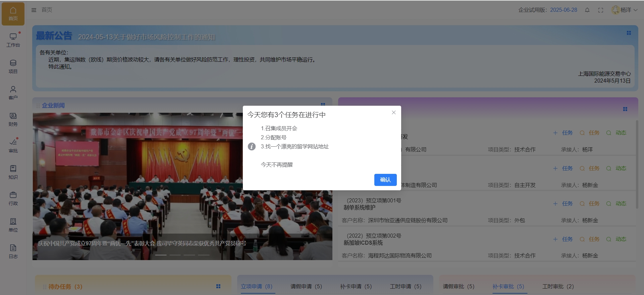
Task: Open the 财务 finance sidebar icon
Action: (13, 119)
